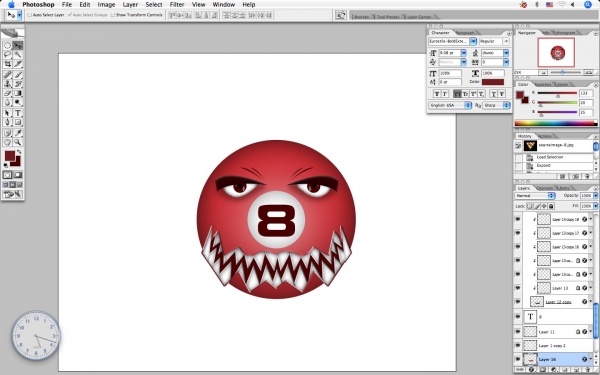Hide Layer 12 copy via its eye icon
This screenshot has height=375, width=600.
coord(518,302)
